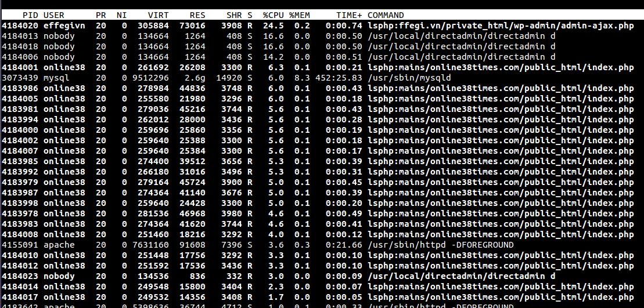Click the admin-ajax.php lsphp command
Viewport: 644px width, 308px height.
(501, 26)
